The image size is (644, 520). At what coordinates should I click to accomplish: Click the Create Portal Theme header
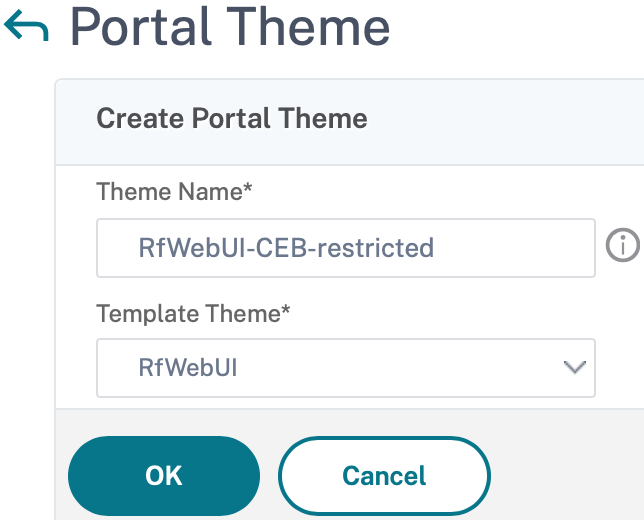coord(232,119)
